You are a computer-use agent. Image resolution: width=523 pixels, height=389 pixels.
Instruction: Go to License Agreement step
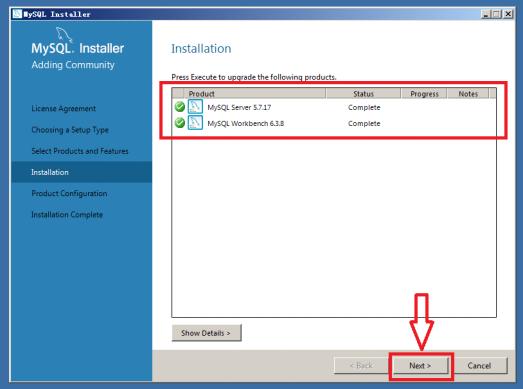(63, 108)
